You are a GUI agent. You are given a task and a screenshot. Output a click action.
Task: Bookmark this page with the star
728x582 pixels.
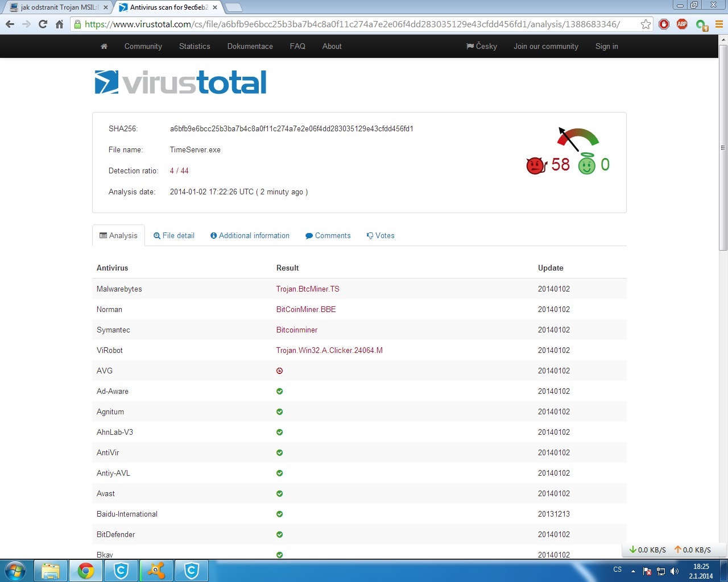pyautogui.click(x=646, y=24)
